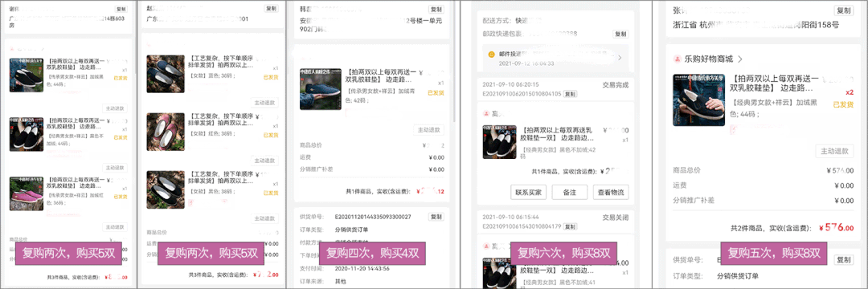Open 查看物流 for the order
The width and height of the screenshot is (868, 289).
pos(611,193)
